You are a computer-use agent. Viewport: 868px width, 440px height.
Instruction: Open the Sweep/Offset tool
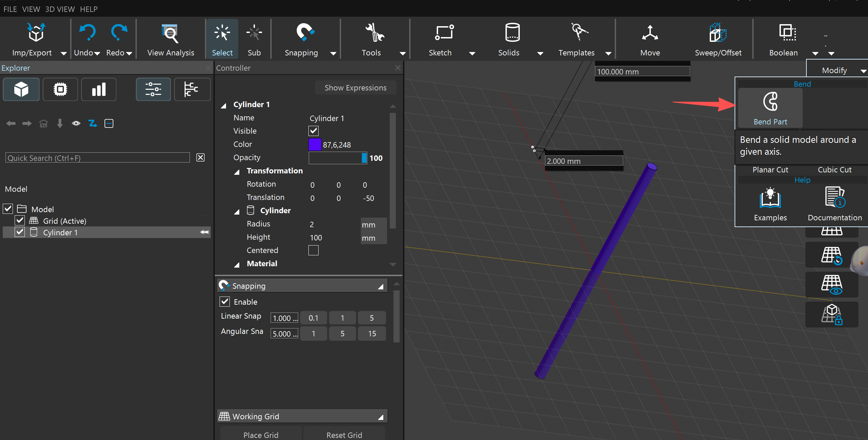pyautogui.click(x=718, y=33)
